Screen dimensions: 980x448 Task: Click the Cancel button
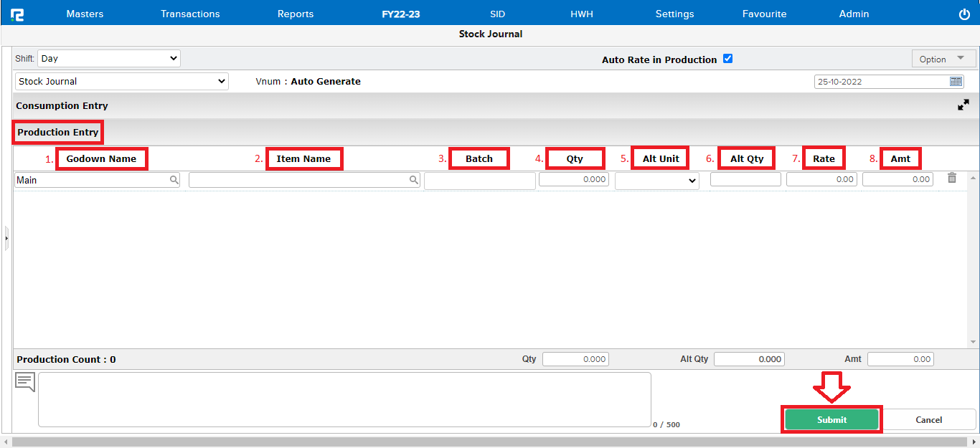coord(928,419)
